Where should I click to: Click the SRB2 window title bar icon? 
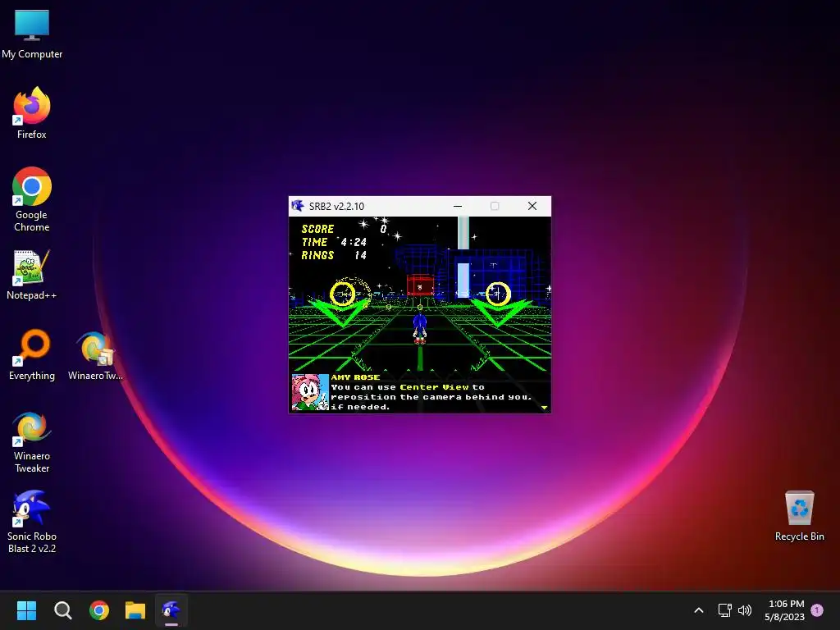point(298,206)
